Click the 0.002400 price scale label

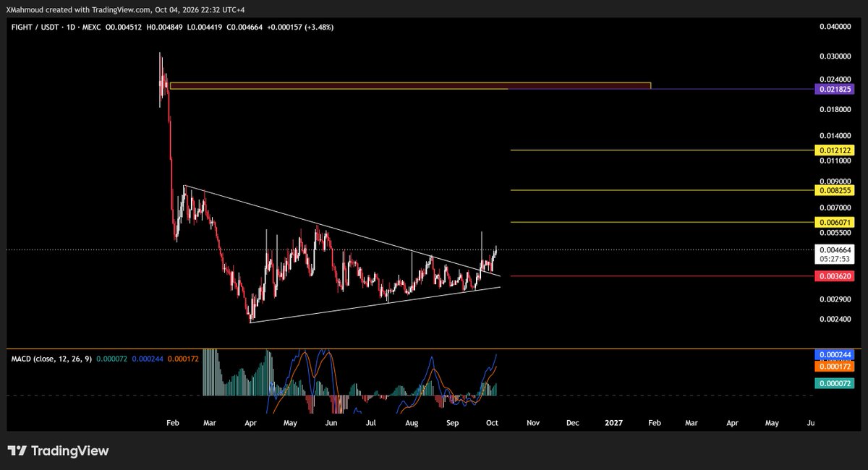(834, 319)
